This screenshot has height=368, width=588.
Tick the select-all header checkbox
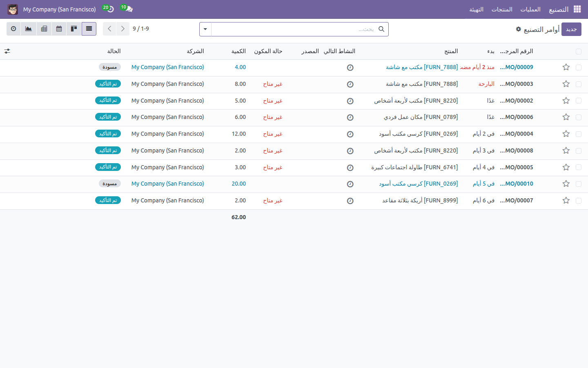pyautogui.click(x=579, y=52)
